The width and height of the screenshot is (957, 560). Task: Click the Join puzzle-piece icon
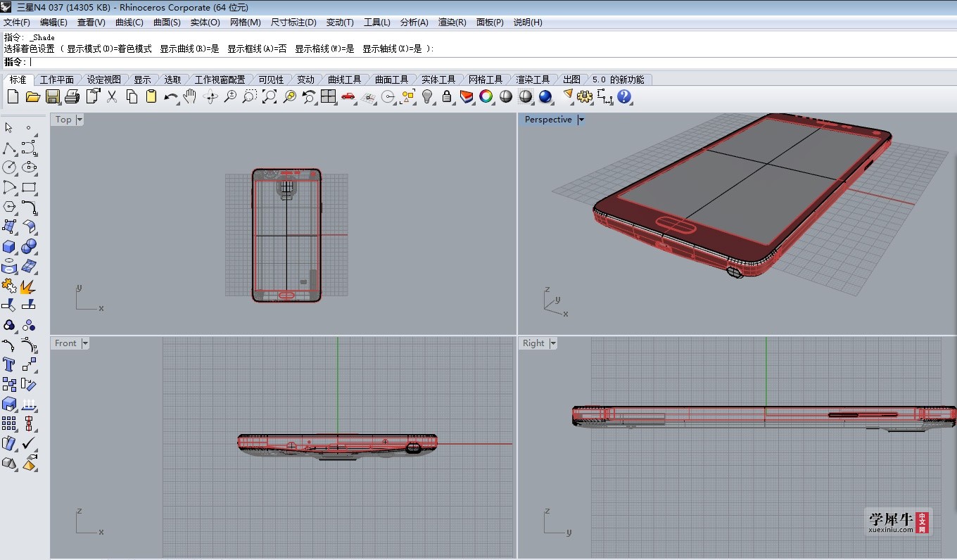(9, 286)
